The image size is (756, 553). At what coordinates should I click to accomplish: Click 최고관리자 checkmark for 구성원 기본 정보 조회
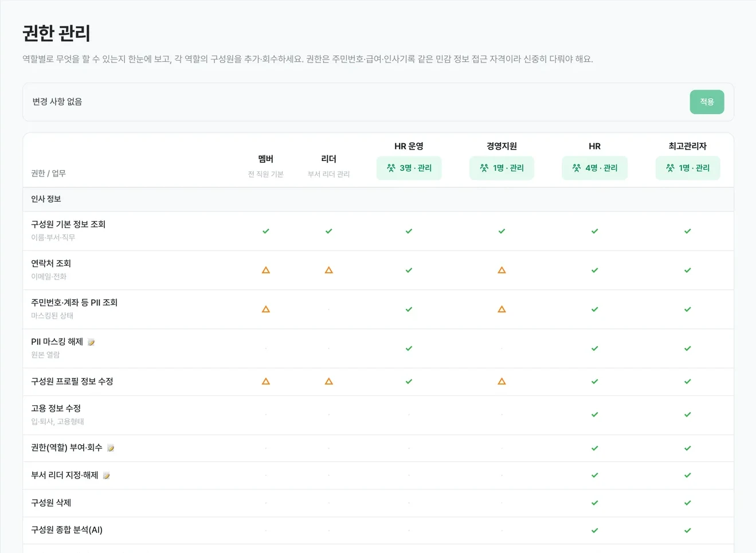pos(687,231)
